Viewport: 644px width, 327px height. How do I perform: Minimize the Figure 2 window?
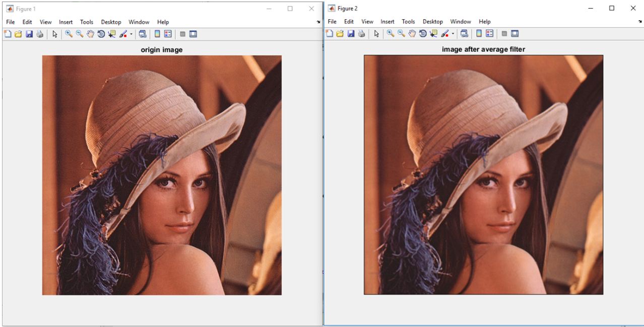[x=591, y=8]
